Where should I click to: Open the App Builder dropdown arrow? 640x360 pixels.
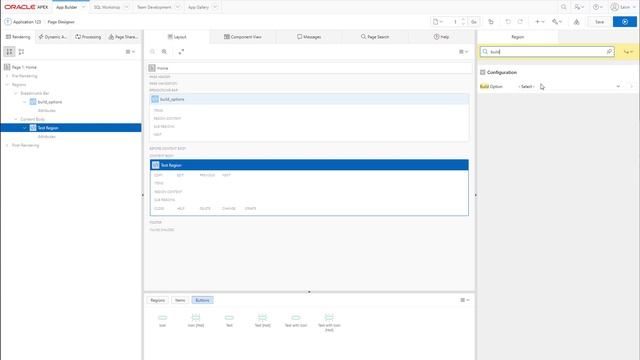(x=84, y=7)
